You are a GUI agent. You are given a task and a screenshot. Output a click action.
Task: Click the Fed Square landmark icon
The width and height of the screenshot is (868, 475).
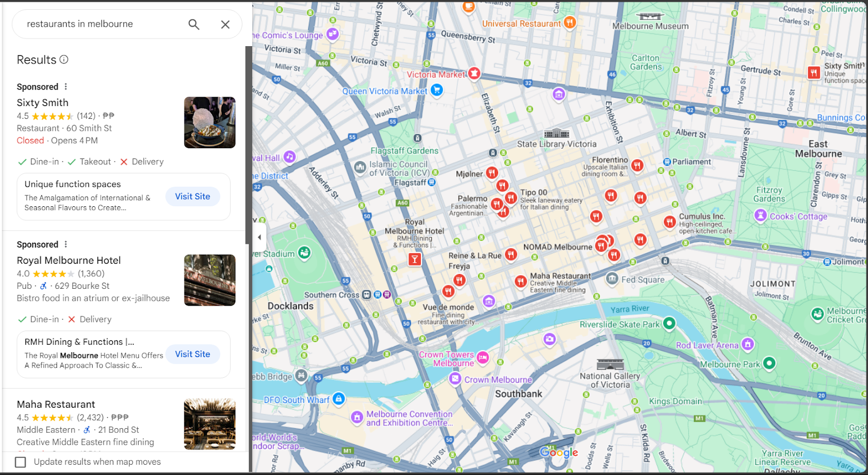(x=612, y=278)
